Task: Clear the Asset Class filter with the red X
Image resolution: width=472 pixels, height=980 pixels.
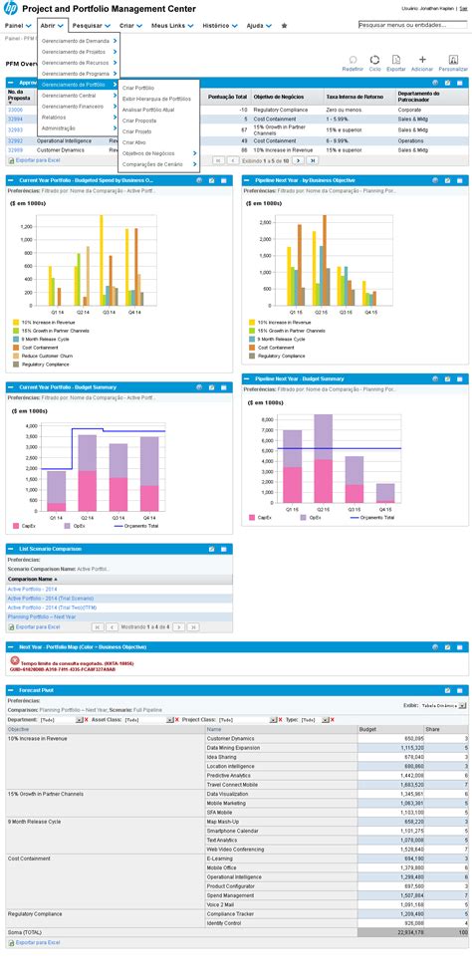Action: click(177, 720)
